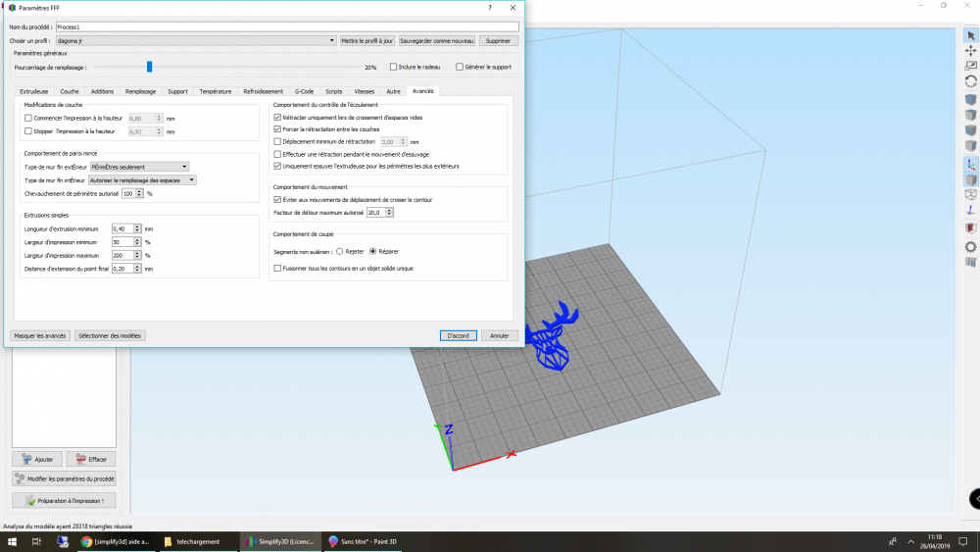Click Mettre le profil à jour button

coord(367,40)
